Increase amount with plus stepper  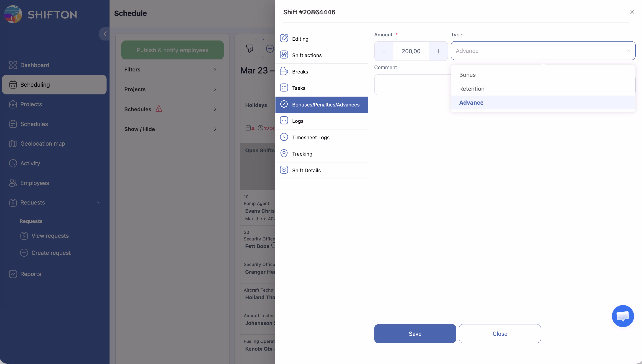point(438,51)
